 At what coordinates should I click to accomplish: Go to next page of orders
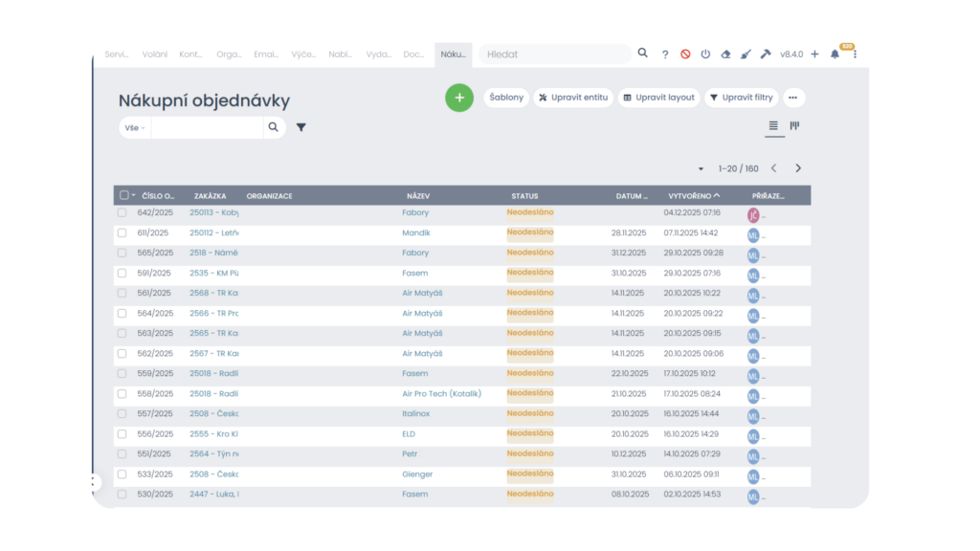[798, 168]
